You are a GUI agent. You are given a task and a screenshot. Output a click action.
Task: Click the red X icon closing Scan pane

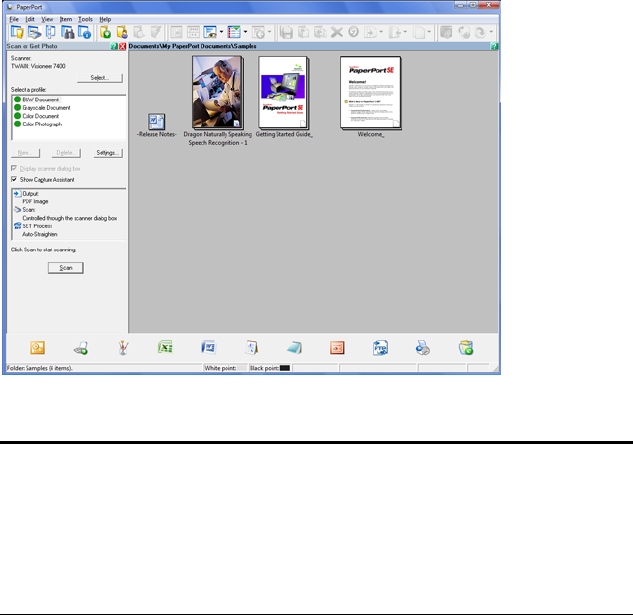(122, 48)
